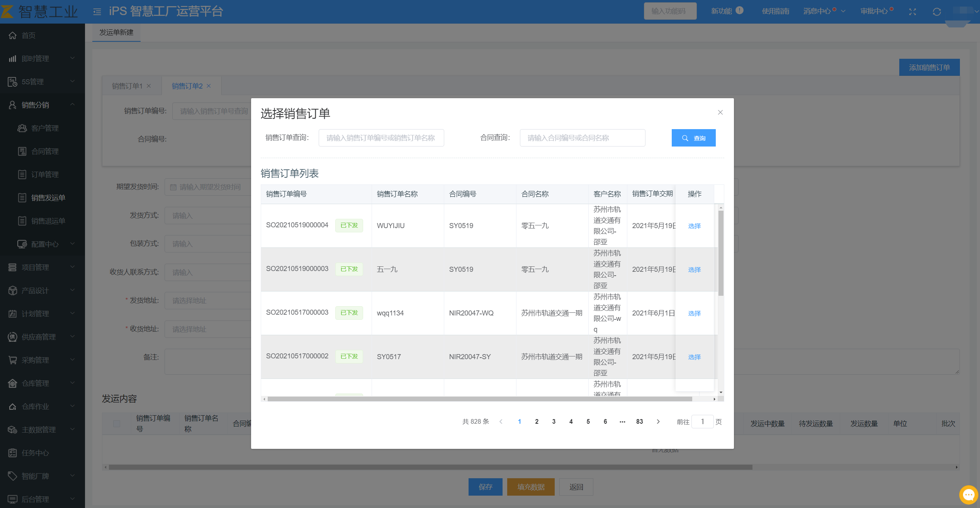Go to next page of pagination

pos(658,422)
